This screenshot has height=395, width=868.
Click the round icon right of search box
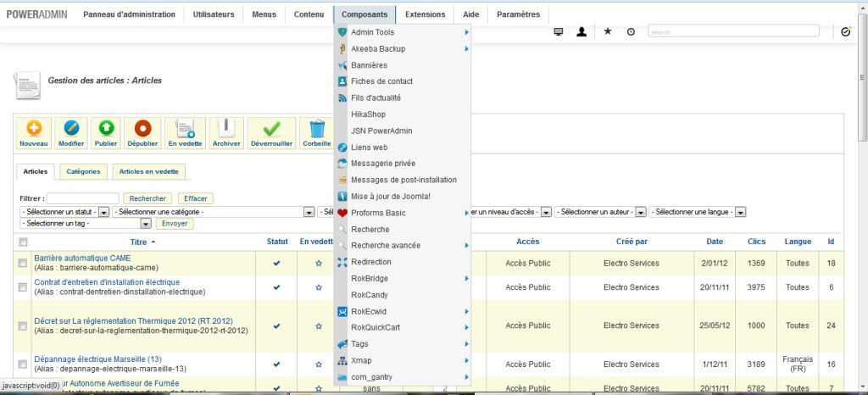coord(845,31)
